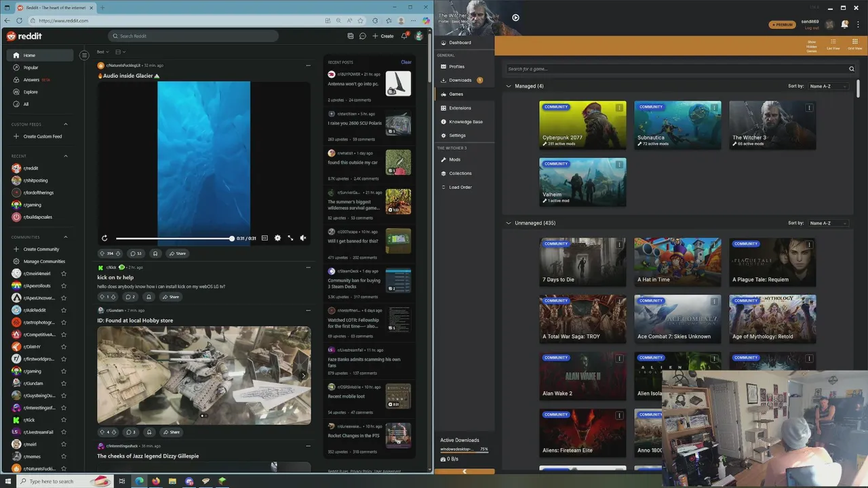Collapse the Custom Feeds section

click(x=66, y=124)
